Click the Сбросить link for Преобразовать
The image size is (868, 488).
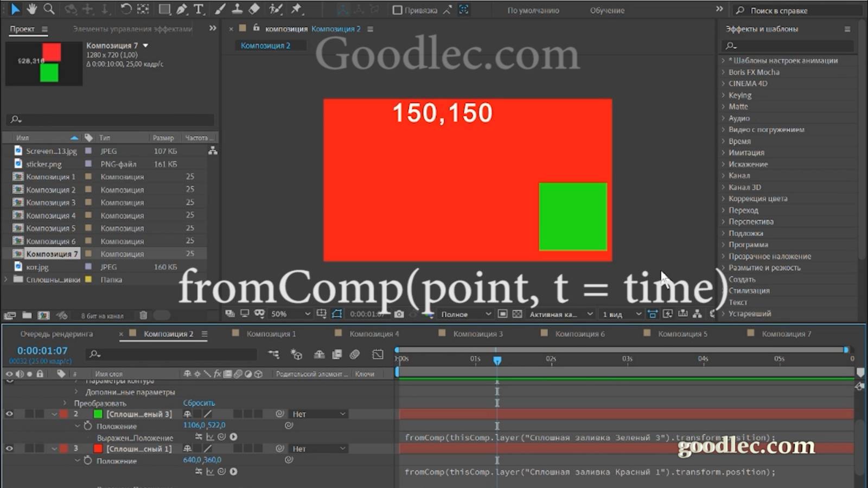(199, 403)
